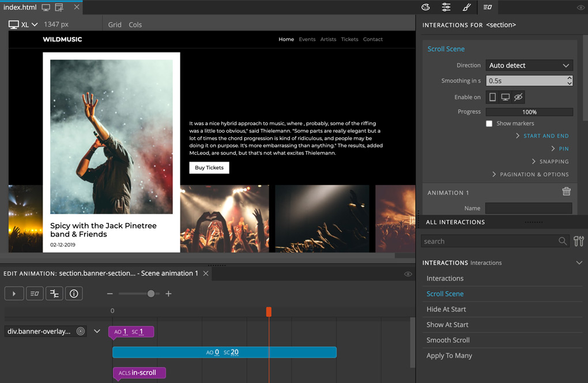Open the Direction dropdown set to Auto detect
This screenshot has width=588, height=383.
pyautogui.click(x=529, y=65)
